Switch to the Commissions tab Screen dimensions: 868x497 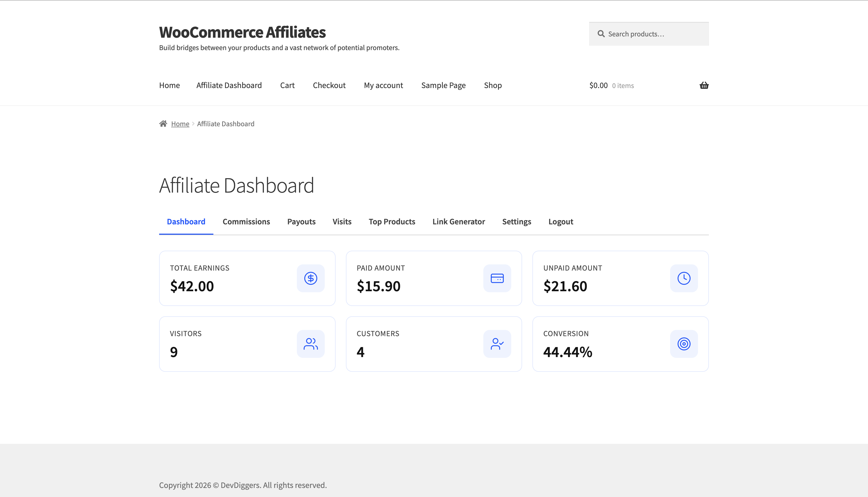tap(246, 221)
